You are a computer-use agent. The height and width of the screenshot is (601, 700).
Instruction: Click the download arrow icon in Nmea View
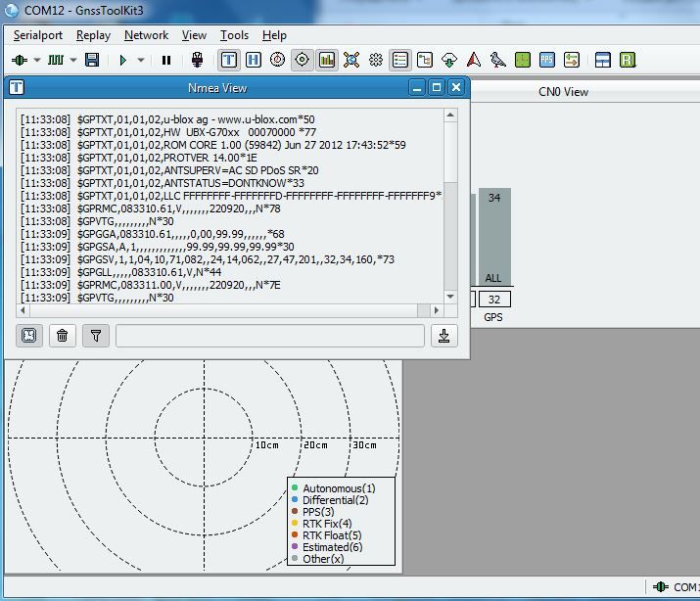tap(443, 336)
